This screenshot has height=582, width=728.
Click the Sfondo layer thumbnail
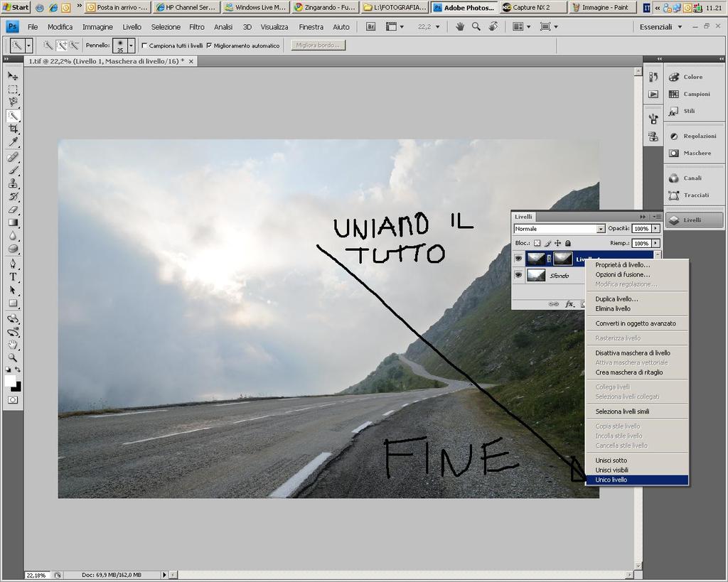(537, 275)
